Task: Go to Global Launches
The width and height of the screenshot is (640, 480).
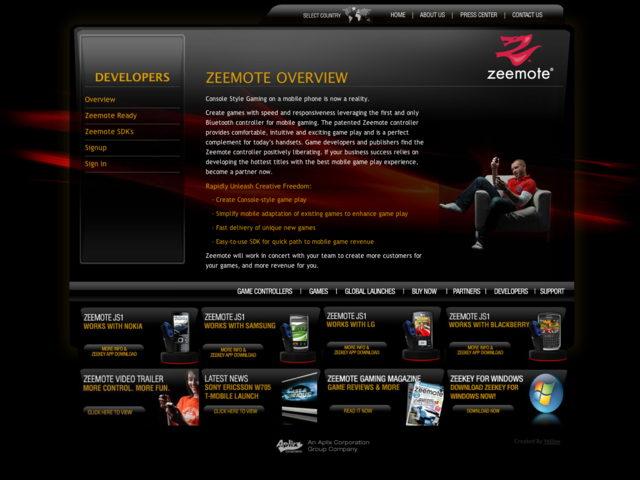Action: coord(370,291)
